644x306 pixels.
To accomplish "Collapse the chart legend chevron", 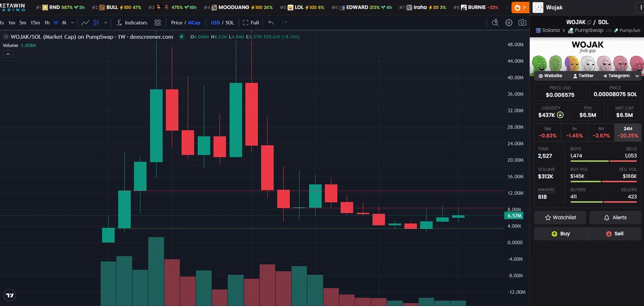I will point(8,54).
